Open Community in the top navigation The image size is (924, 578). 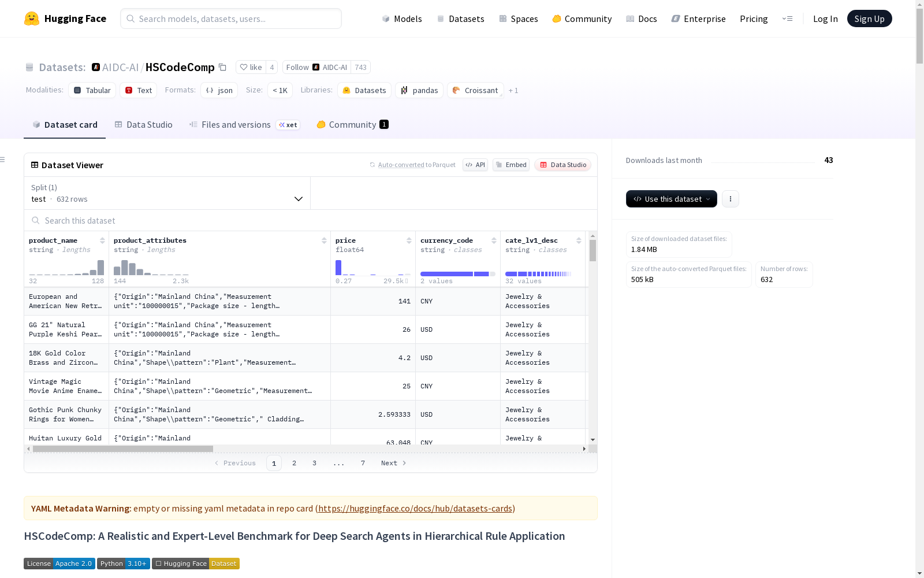[582, 18]
